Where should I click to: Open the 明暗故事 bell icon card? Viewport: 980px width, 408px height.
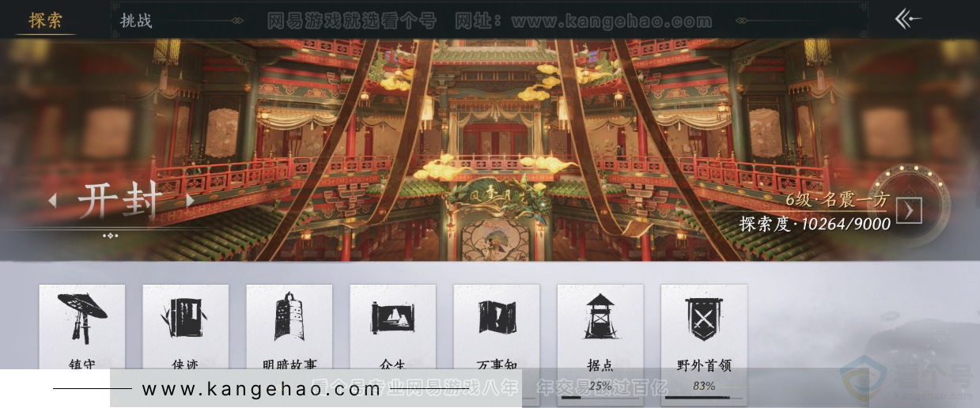coord(289,344)
